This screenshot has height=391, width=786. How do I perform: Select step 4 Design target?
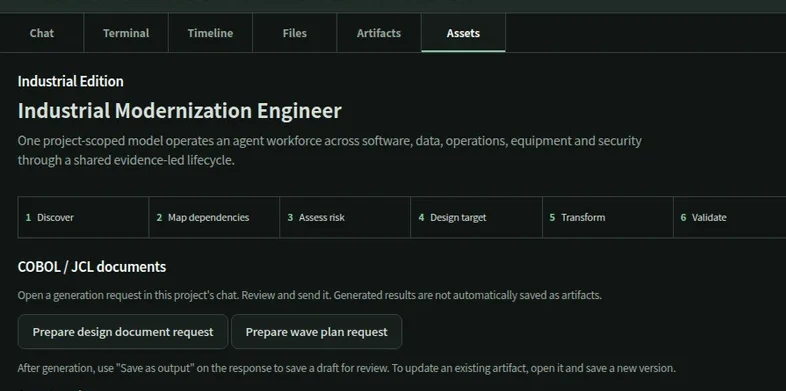pos(476,218)
